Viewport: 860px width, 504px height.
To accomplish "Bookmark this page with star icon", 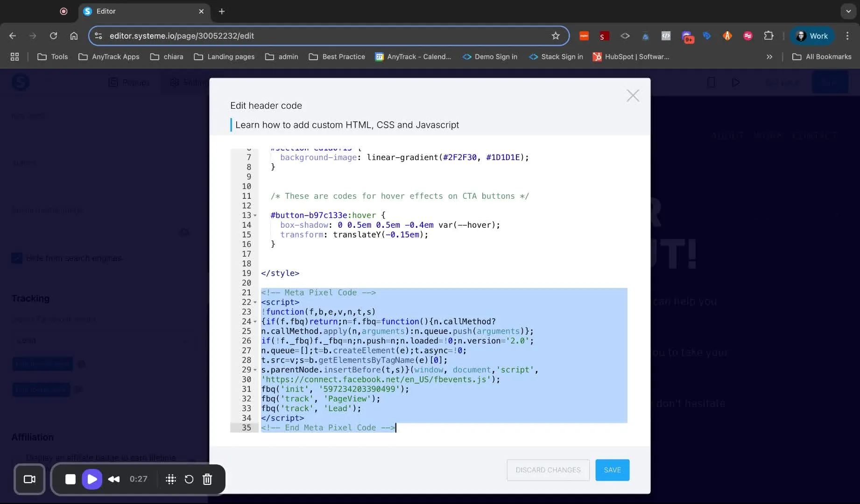I will (x=556, y=36).
